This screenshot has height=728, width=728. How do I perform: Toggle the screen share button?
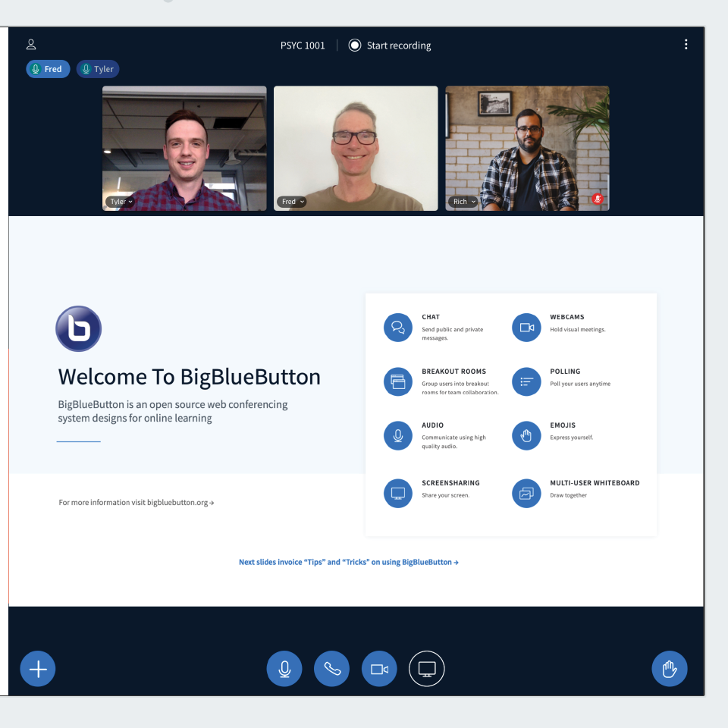coord(427,669)
